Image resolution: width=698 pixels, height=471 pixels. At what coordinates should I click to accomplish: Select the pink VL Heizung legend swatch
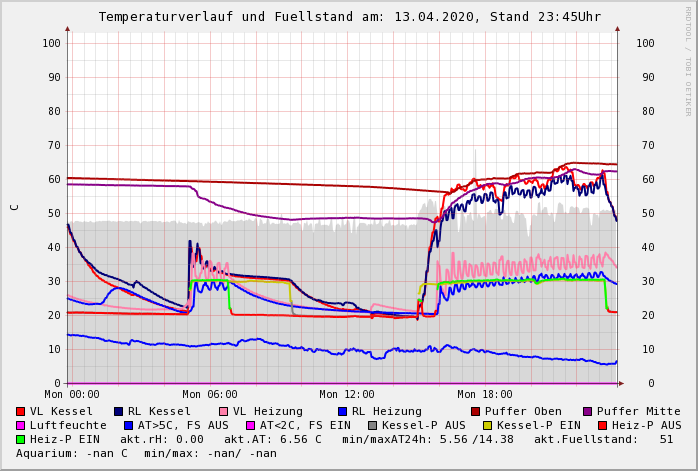223,411
